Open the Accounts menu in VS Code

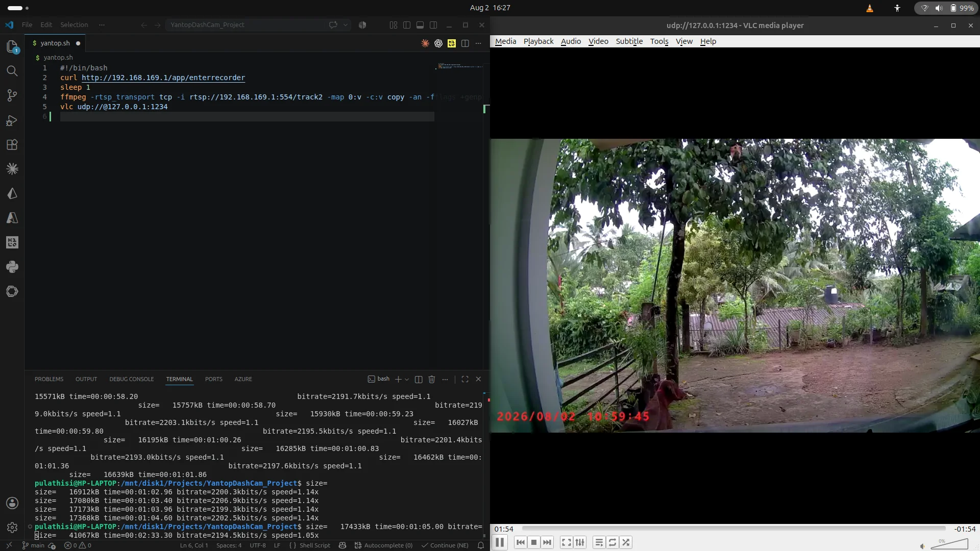[12, 503]
